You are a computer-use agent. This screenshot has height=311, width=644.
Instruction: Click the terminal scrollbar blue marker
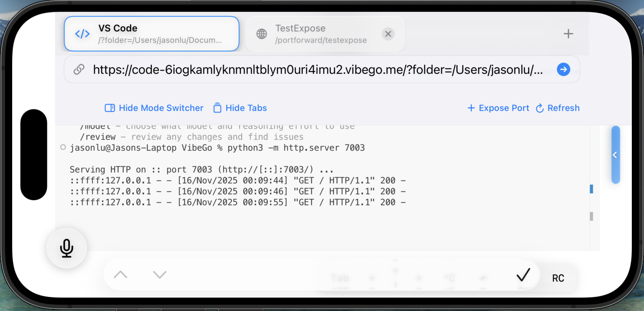591,189
